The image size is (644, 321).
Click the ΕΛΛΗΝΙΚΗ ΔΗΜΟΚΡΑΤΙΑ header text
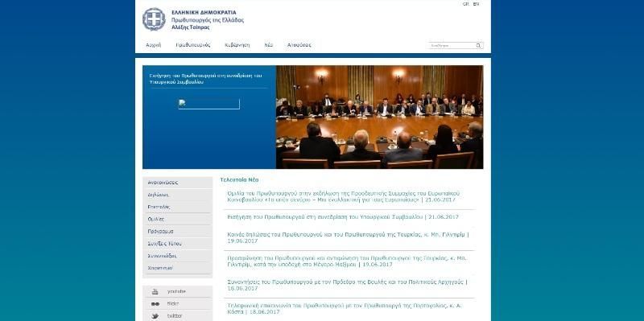[x=204, y=13]
